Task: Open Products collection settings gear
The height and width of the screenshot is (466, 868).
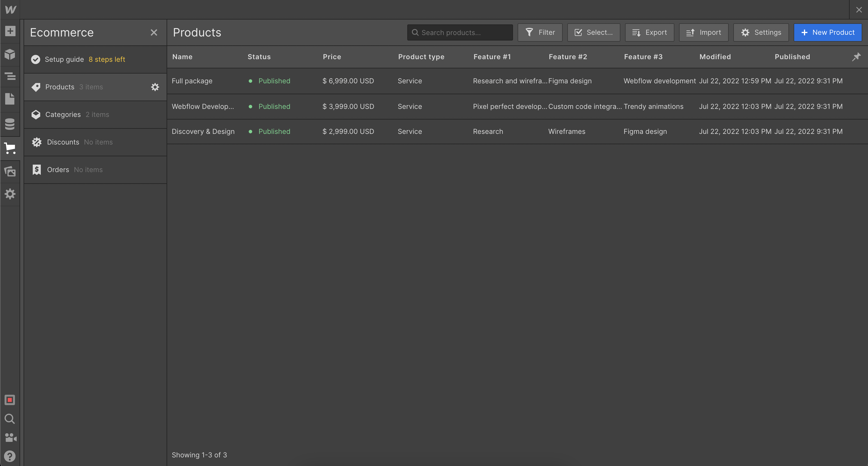Action: coord(155,87)
